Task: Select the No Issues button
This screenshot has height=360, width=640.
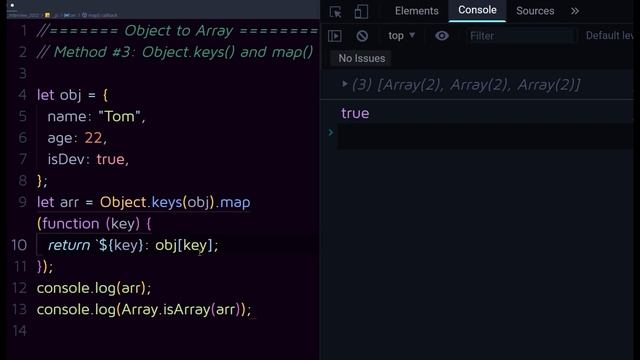Action: pyautogui.click(x=362, y=58)
